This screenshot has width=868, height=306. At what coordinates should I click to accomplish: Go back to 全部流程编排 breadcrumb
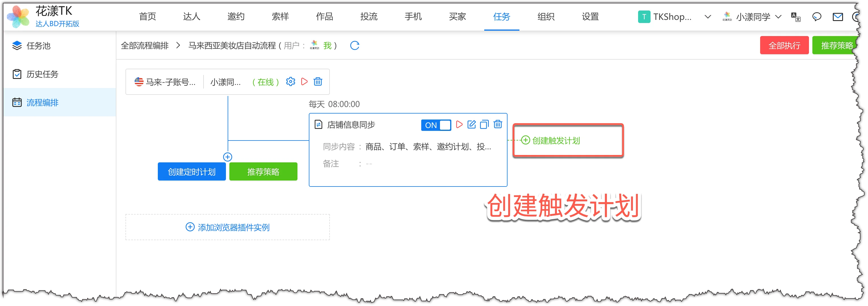[144, 45]
